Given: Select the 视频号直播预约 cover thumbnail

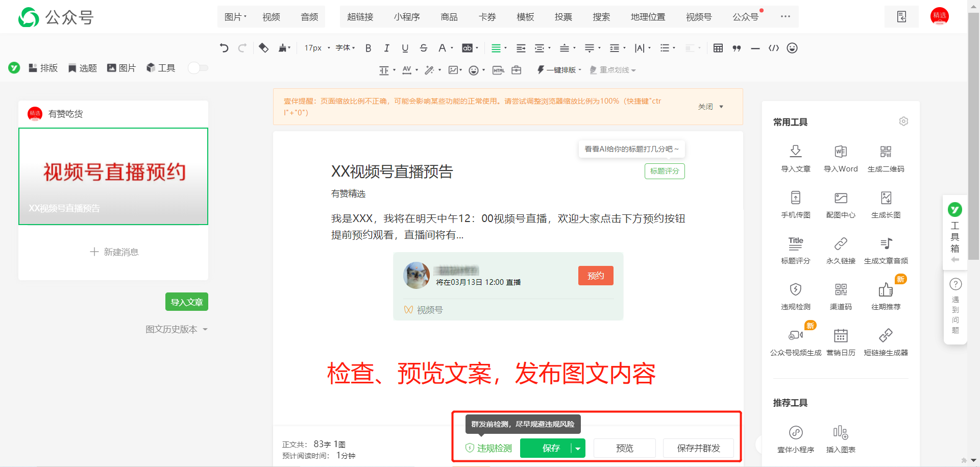Looking at the screenshot, I should [x=113, y=176].
